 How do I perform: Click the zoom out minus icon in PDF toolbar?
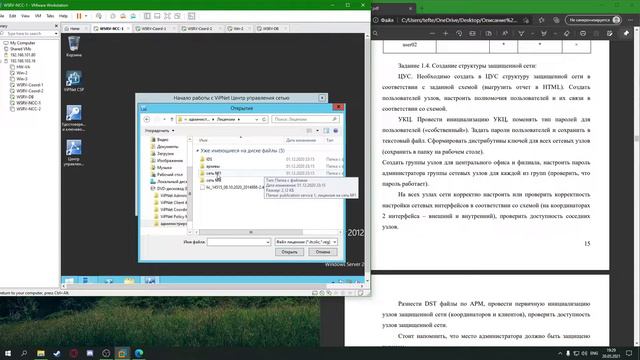click(432, 33)
